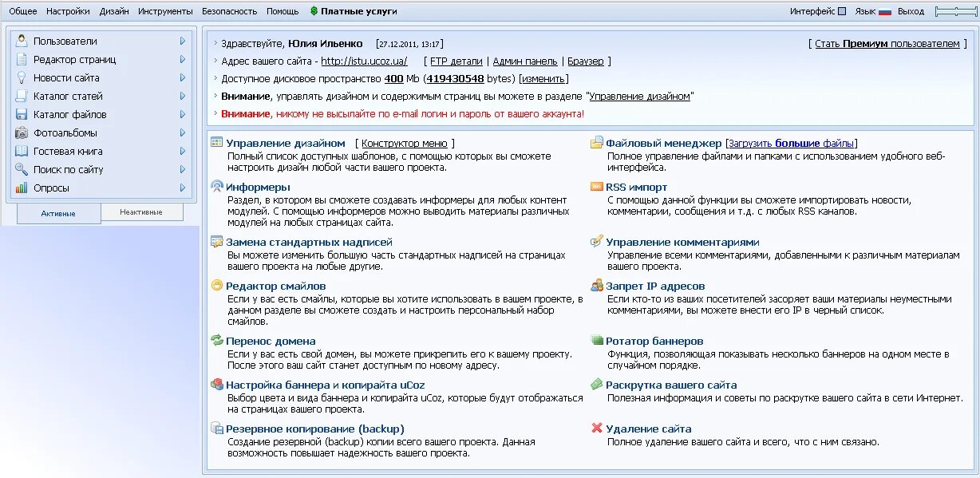Open the Конструктор меню link
Image resolution: width=980 pixels, height=478 pixels.
pyautogui.click(x=405, y=143)
